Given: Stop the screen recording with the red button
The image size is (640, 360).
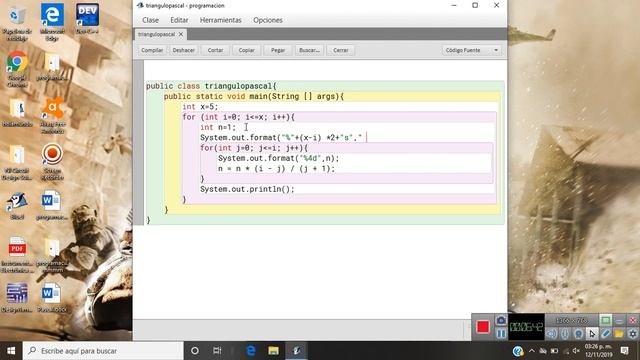Looking at the screenshot, I should [x=482, y=327].
